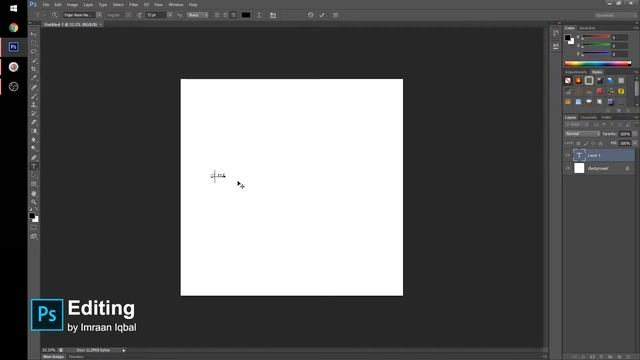Screen dimensions: 640x360
Task: Switch to the Adjustments tab
Action: (x=576, y=72)
